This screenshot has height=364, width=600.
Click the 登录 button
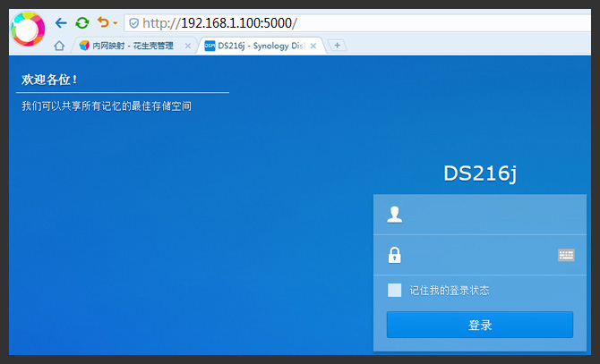(480, 325)
